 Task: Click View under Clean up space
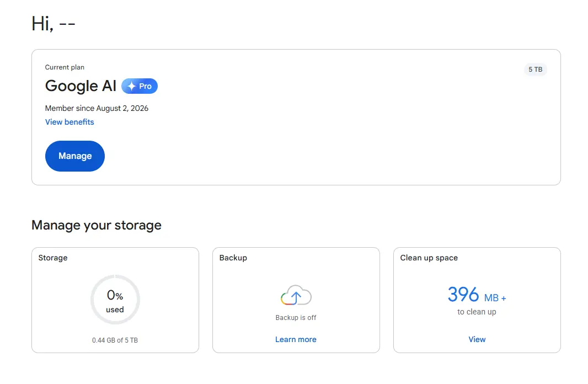[477, 339]
